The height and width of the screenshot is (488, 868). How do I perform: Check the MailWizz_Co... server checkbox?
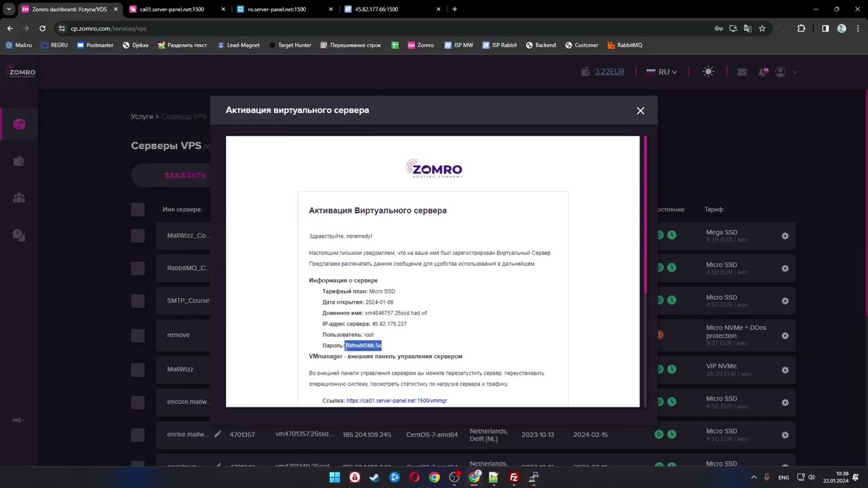(138, 235)
